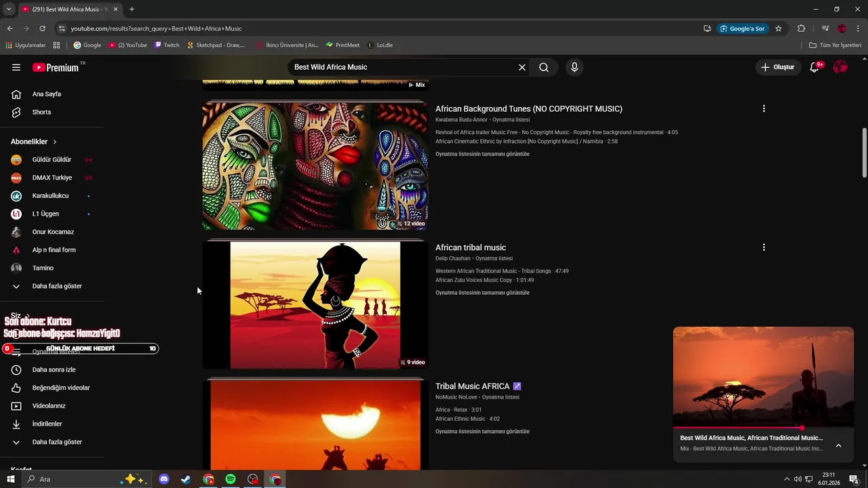Open more options for African Background Tunes
868x488 pixels.
[764, 108]
